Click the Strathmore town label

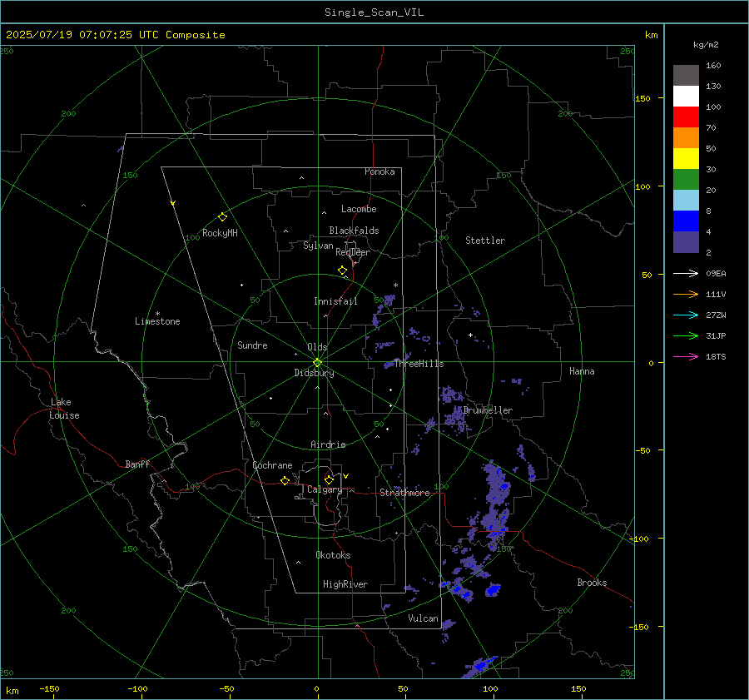(405, 493)
